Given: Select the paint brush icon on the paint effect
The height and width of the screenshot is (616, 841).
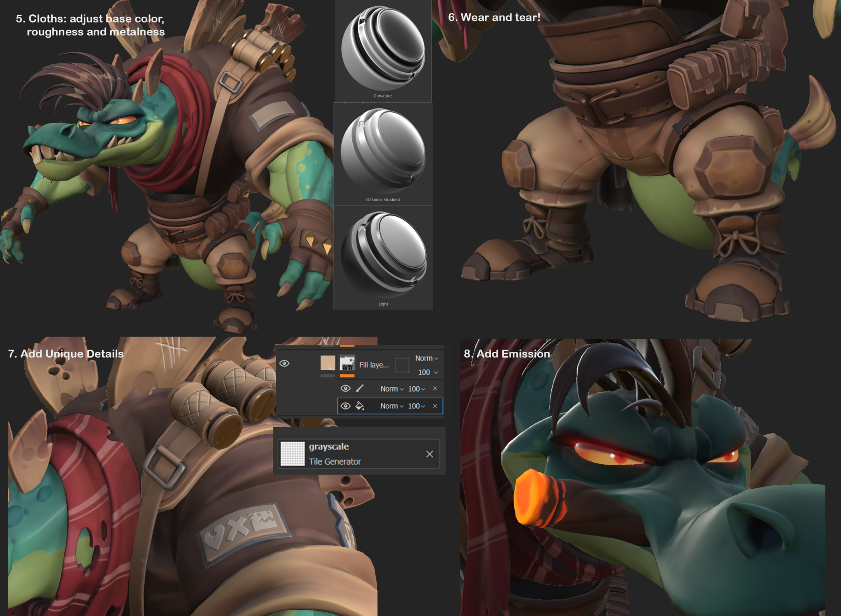Looking at the screenshot, I should [360, 390].
